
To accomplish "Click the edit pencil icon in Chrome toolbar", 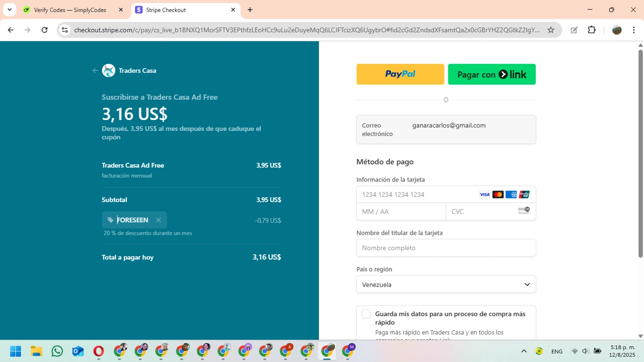I will coord(574,30).
